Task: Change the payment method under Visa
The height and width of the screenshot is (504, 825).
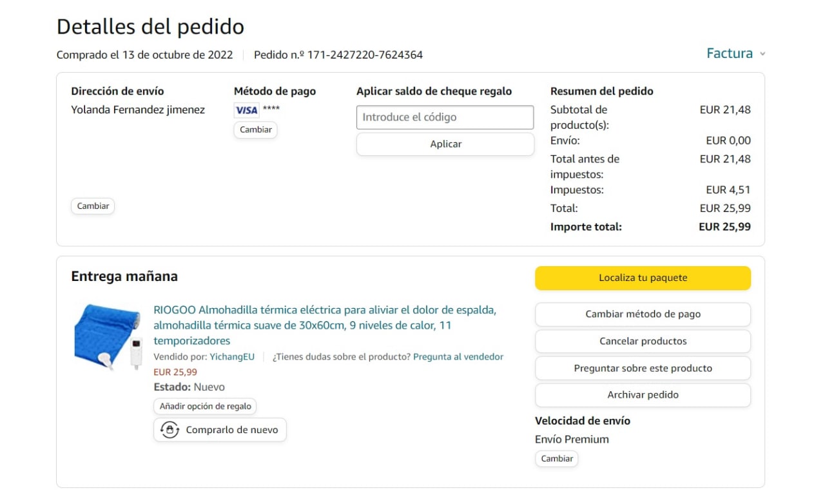Action: [x=255, y=130]
